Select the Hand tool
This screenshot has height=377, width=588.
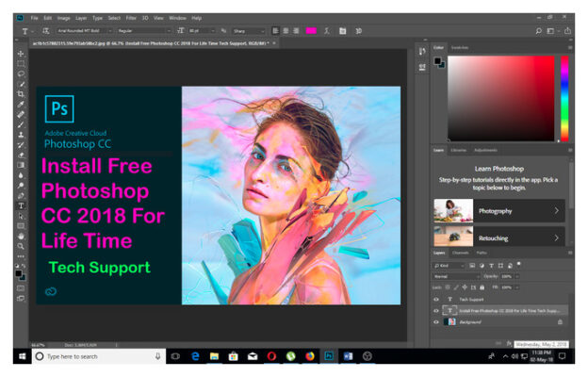point(21,237)
